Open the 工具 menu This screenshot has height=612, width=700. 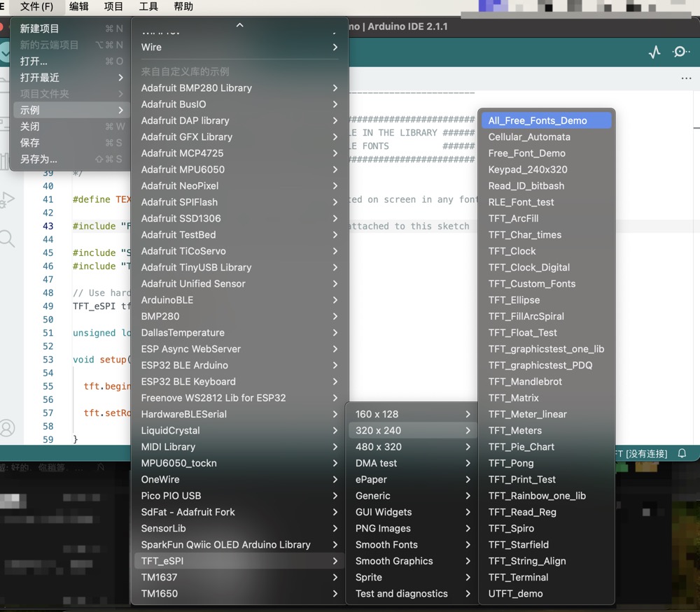click(x=148, y=6)
